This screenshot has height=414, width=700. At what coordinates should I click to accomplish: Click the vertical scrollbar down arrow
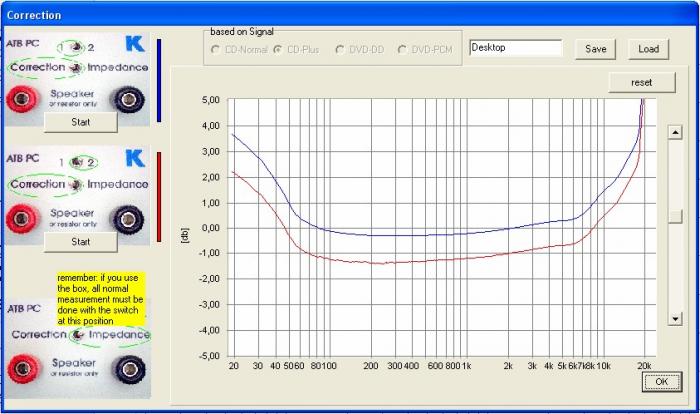pyautogui.click(x=675, y=318)
